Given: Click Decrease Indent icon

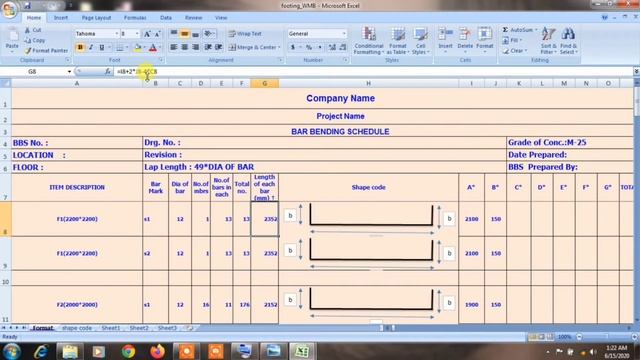Looking at the screenshot, I should 208,47.
